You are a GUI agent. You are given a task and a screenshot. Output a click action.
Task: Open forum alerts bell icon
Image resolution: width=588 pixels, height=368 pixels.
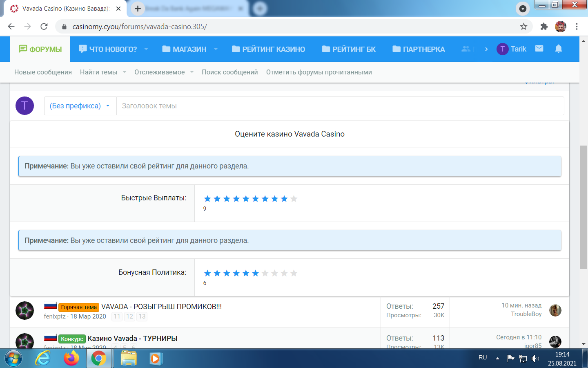(559, 49)
